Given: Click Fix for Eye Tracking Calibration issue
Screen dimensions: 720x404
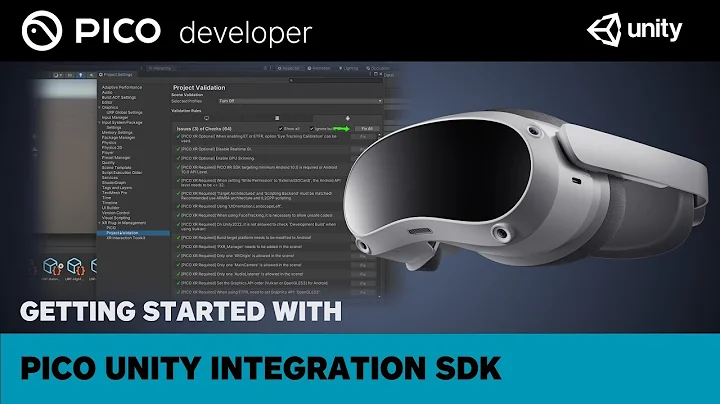Looking at the screenshot, I should point(363,137).
